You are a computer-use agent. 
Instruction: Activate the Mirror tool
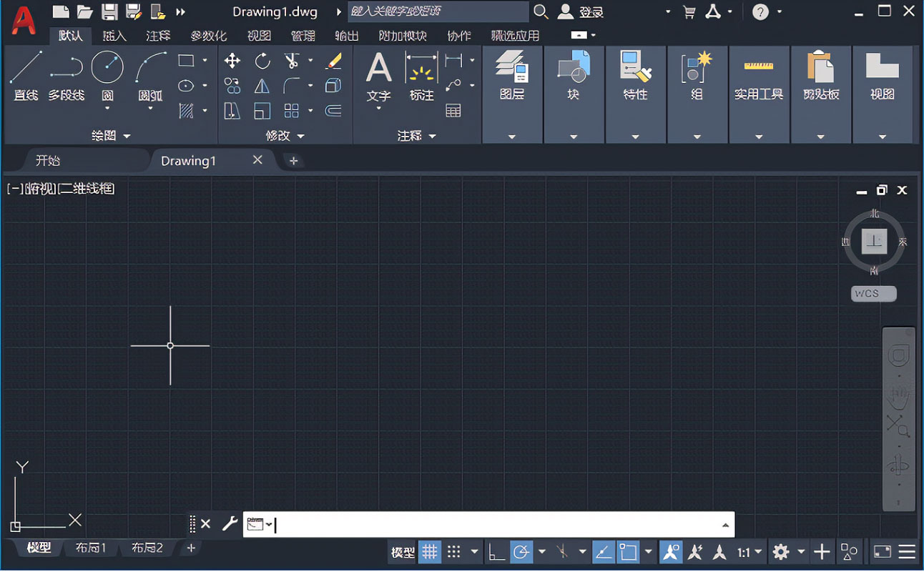pos(262,86)
